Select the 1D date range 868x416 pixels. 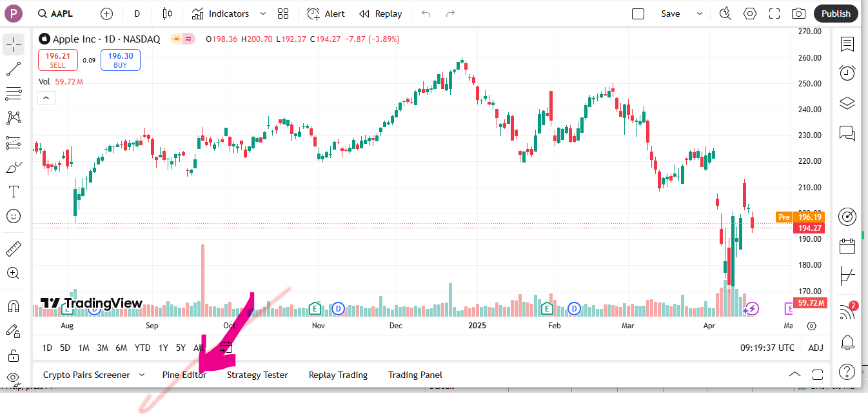(47, 348)
